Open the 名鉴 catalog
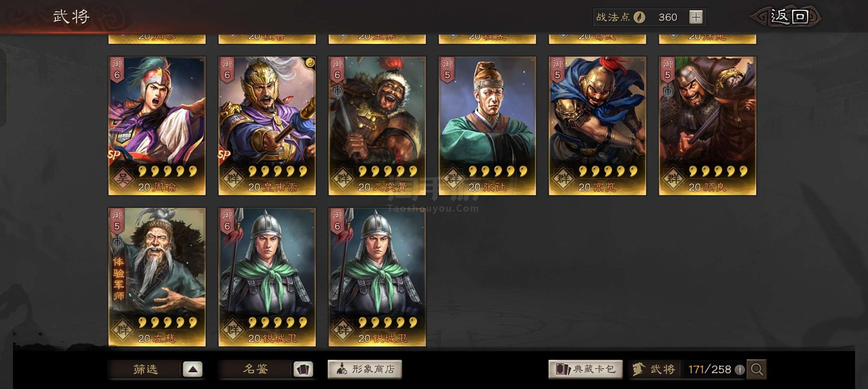Screen dimensions: 868x389 click(255, 369)
